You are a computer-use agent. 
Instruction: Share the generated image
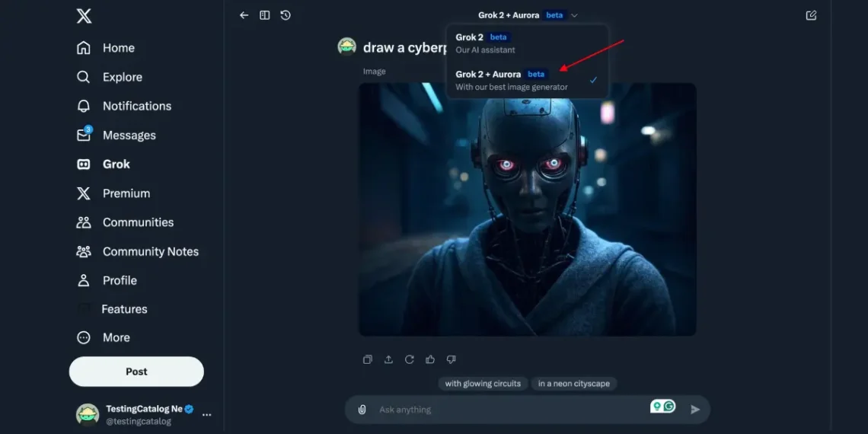(388, 359)
